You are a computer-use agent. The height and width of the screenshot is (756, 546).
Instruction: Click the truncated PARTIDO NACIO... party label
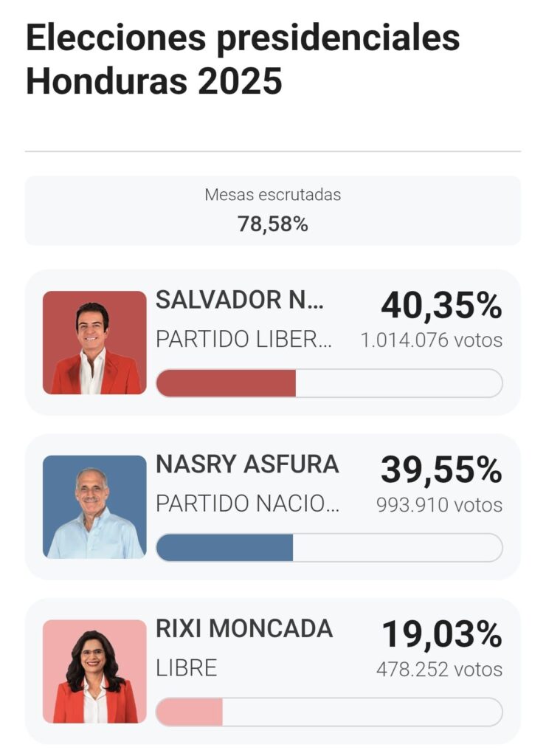[x=248, y=504]
